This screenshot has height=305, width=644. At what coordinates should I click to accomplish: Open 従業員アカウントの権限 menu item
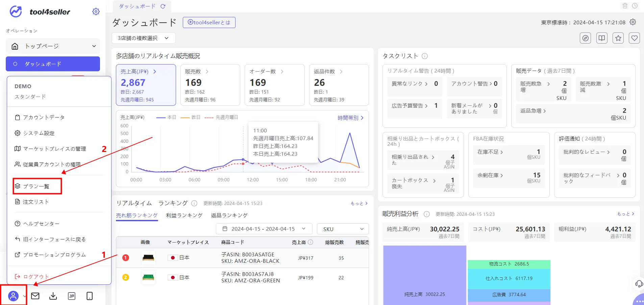[x=47, y=164]
